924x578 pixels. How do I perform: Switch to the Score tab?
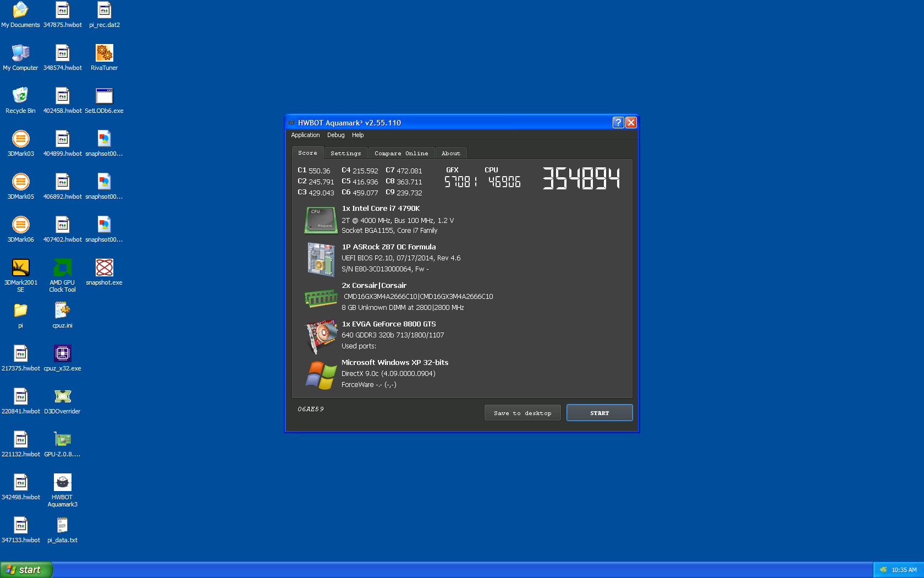(x=307, y=153)
